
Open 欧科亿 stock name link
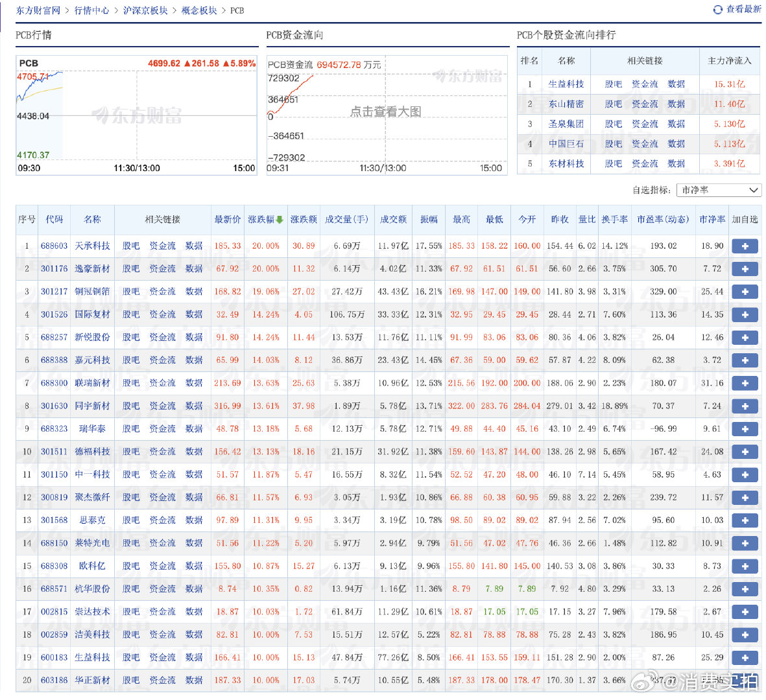click(92, 566)
